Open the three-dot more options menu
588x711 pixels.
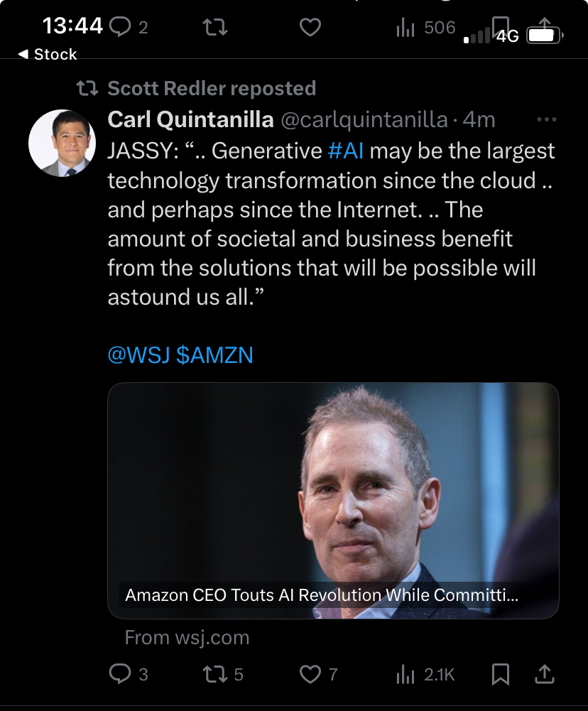(x=546, y=120)
